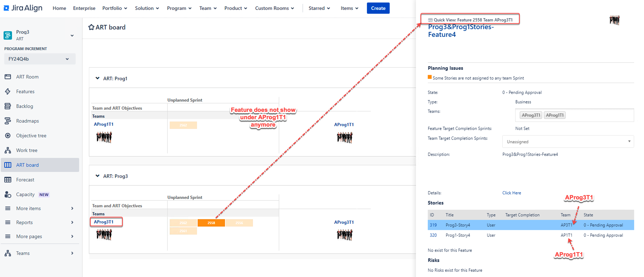Open the Portfolio menu
Image resolution: width=644 pixels, height=277 pixels.
(x=115, y=8)
